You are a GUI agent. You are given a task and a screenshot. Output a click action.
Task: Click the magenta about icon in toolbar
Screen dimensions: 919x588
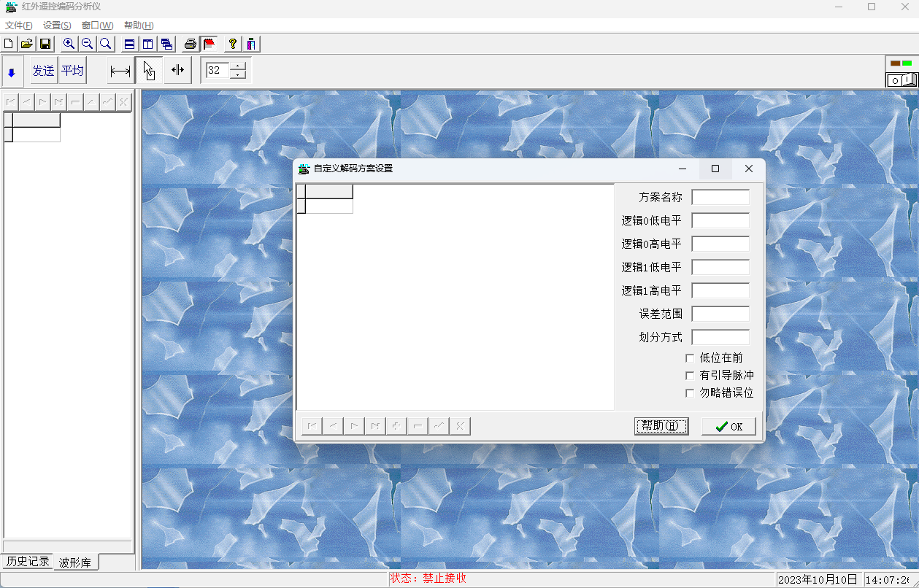pos(251,44)
